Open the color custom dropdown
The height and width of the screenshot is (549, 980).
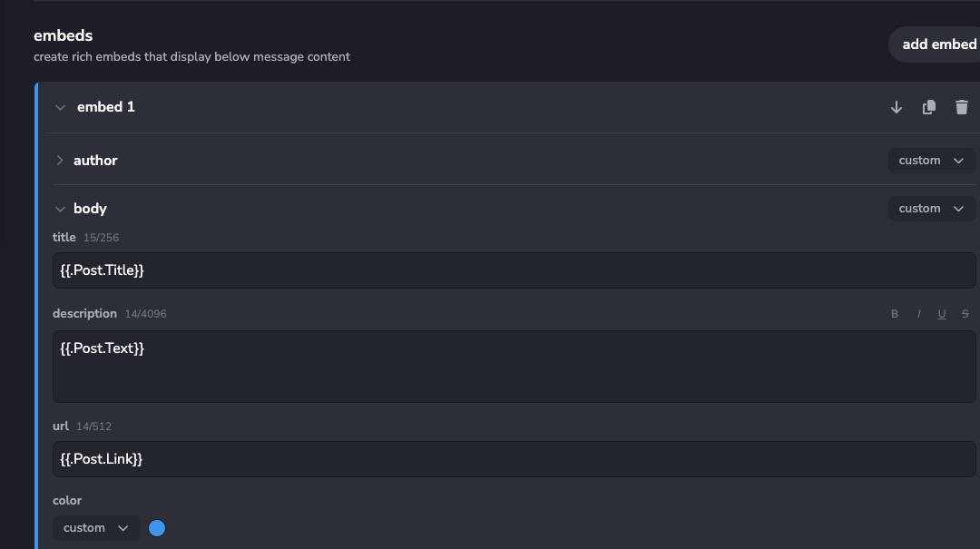pos(95,528)
